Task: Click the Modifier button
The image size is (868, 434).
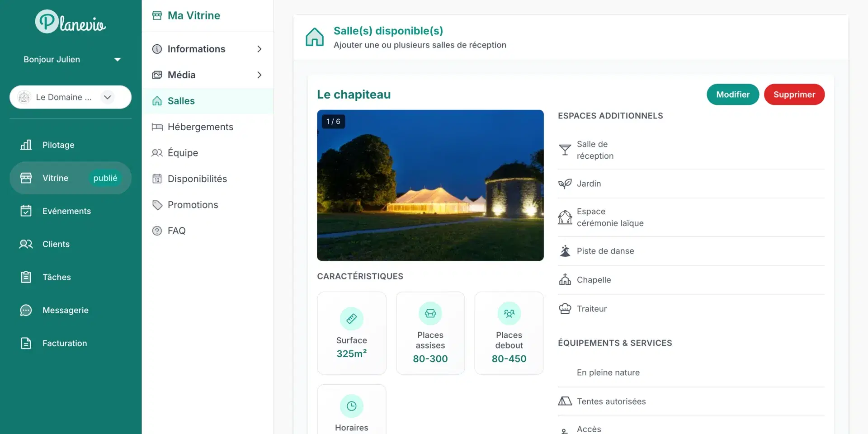Action: tap(733, 94)
